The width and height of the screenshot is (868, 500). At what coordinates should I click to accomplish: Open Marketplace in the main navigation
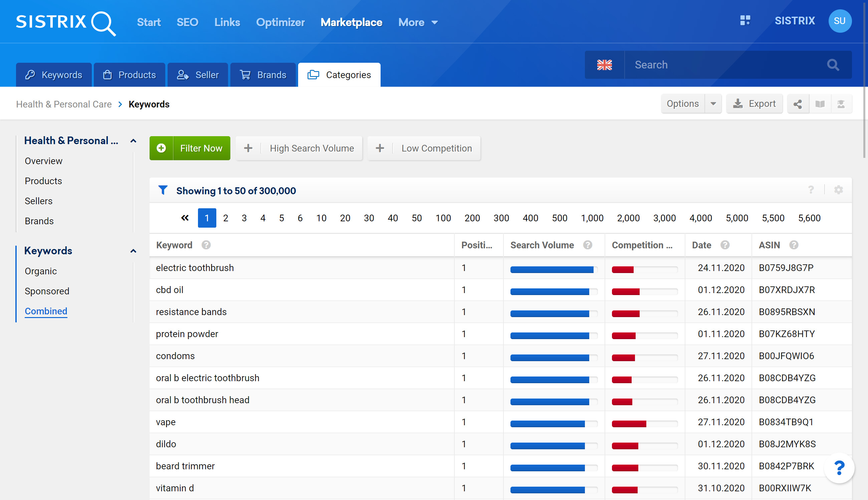pyautogui.click(x=352, y=23)
